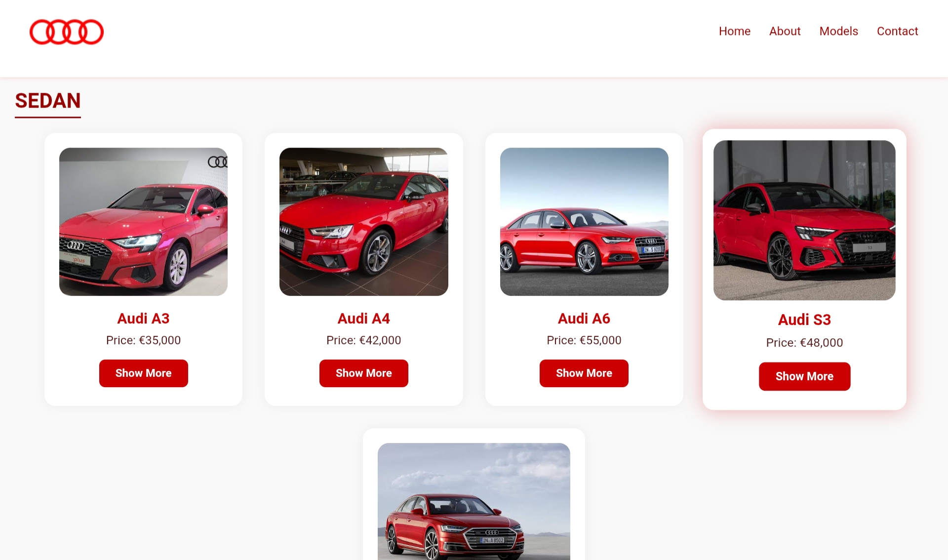Click Show More under Audi A6

click(584, 373)
